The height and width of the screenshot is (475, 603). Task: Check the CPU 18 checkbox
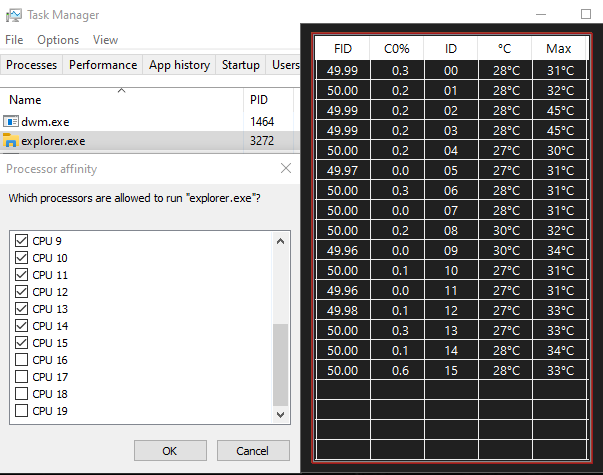tap(22, 393)
